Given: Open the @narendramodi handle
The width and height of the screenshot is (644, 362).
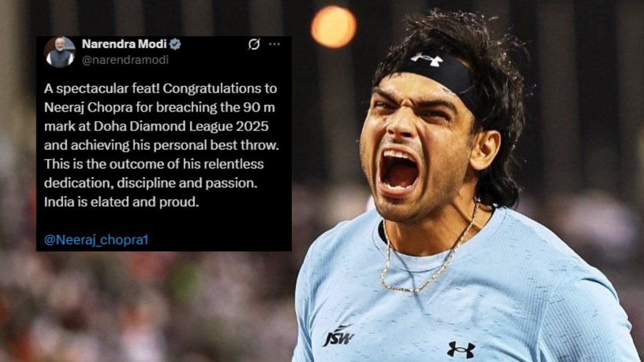Looking at the screenshot, I should click(x=125, y=60).
